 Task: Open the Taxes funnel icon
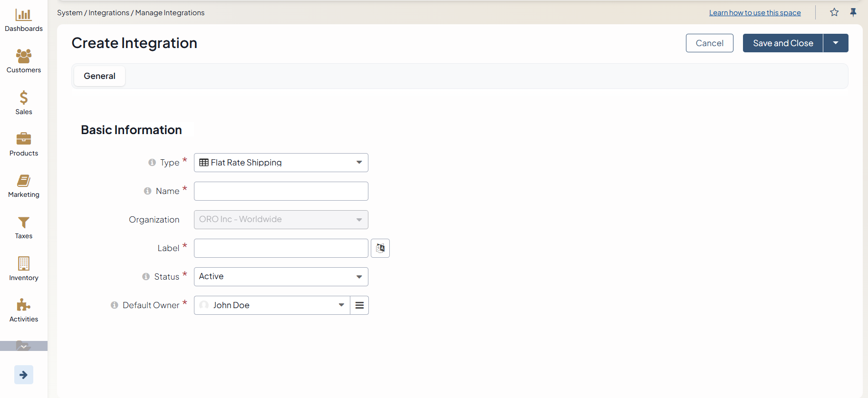[x=23, y=222]
